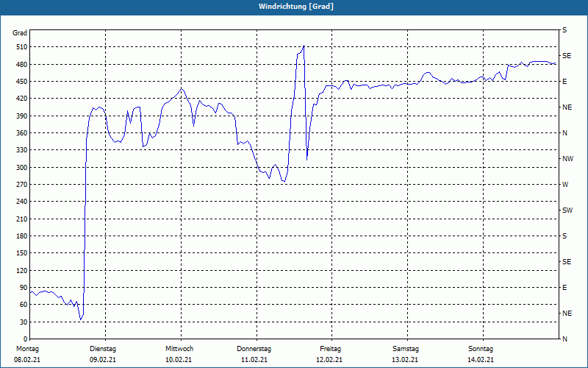
Task: Click the '14.02.21' date label
Action: pos(481,360)
